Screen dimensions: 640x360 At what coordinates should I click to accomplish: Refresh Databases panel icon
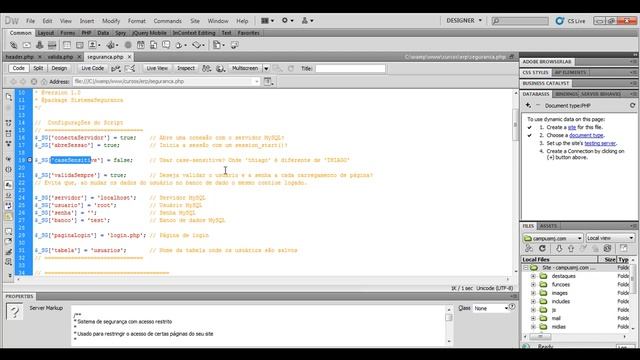(x=632, y=105)
